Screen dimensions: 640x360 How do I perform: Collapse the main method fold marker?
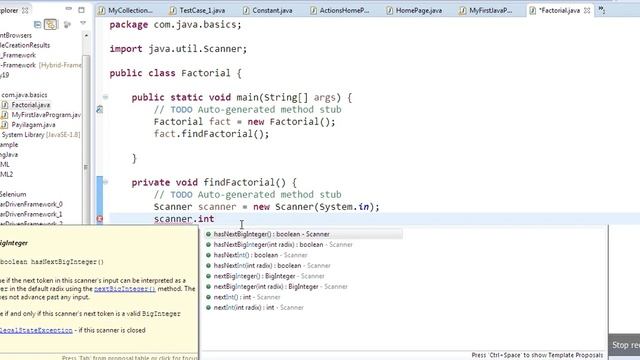click(105, 97)
